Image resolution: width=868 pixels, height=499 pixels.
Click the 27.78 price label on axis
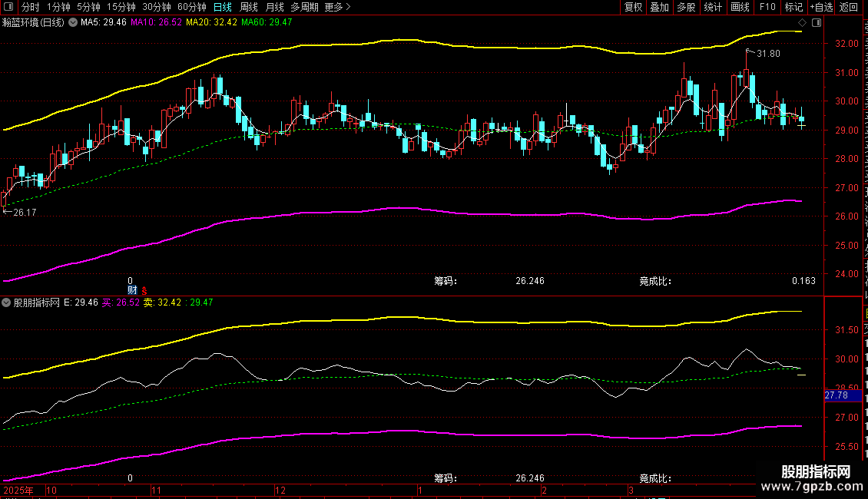837,395
